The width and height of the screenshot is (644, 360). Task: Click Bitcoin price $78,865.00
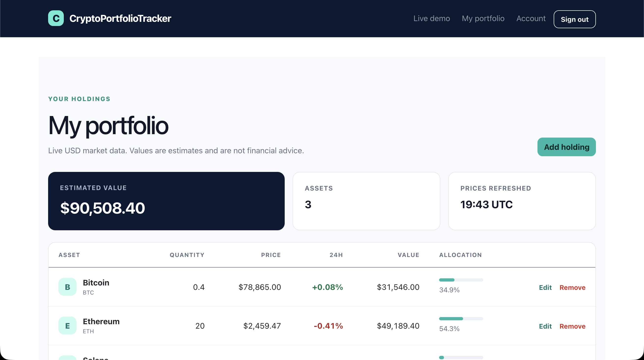(x=260, y=287)
